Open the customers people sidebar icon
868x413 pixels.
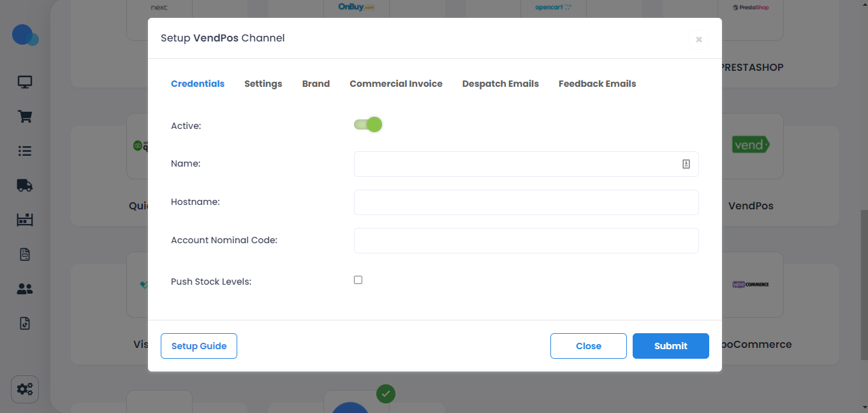25,289
